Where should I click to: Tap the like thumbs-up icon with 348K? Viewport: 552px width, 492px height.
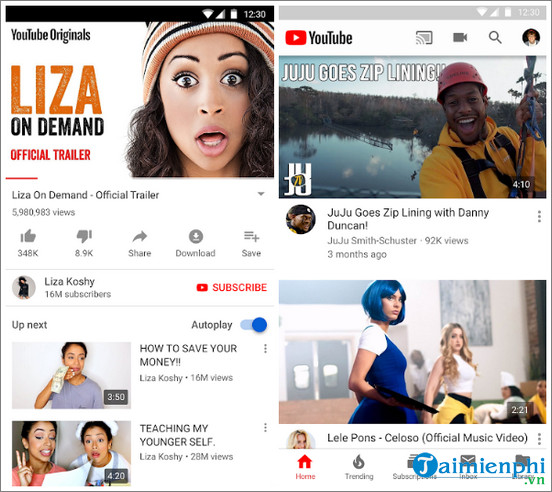tap(28, 236)
